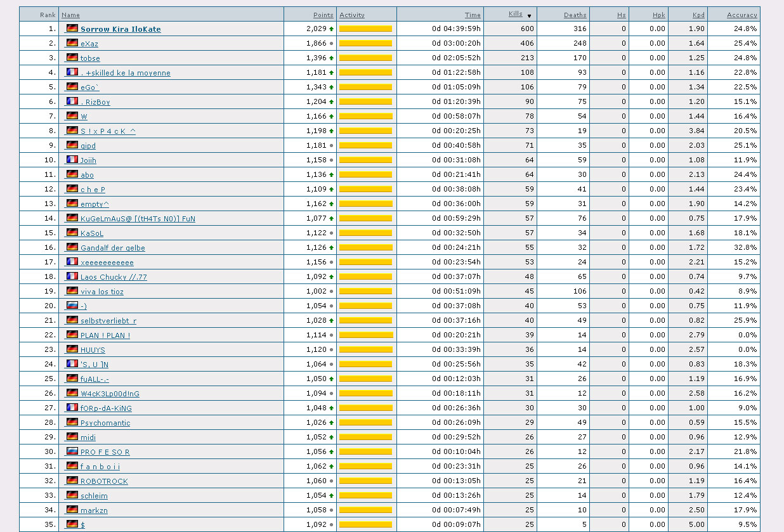The height and width of the screenshot is (532, 784).
Task: Click the green trend arrow in Gandalf der gelbe's row
Action: [x=331, y=248]
